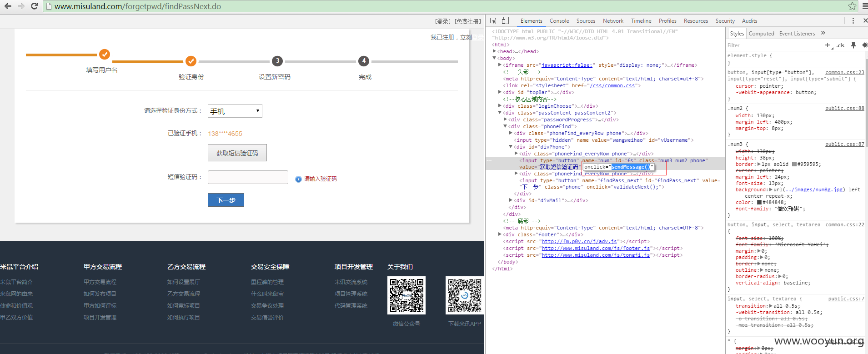This screenshot has height=354, width=868.
Task: Focus the 短信验证码 input field
Action: tap(248, 177)
